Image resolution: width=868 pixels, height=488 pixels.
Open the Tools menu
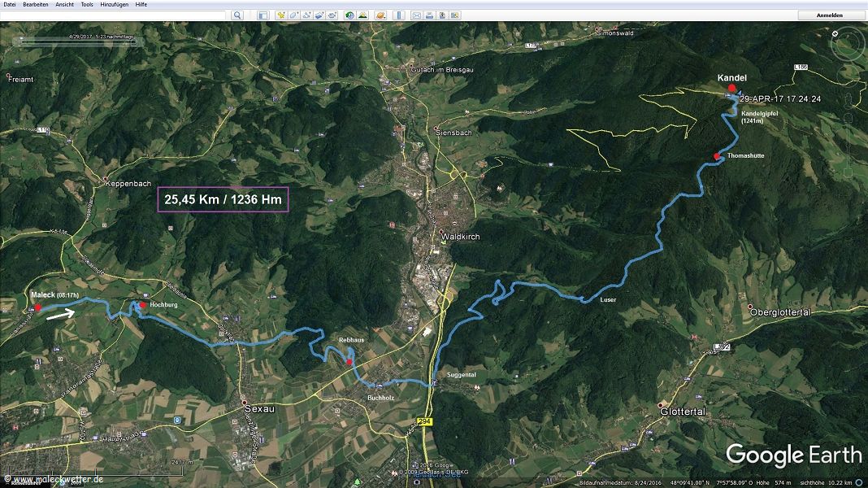pyautogui.click(x=87, y=4)
